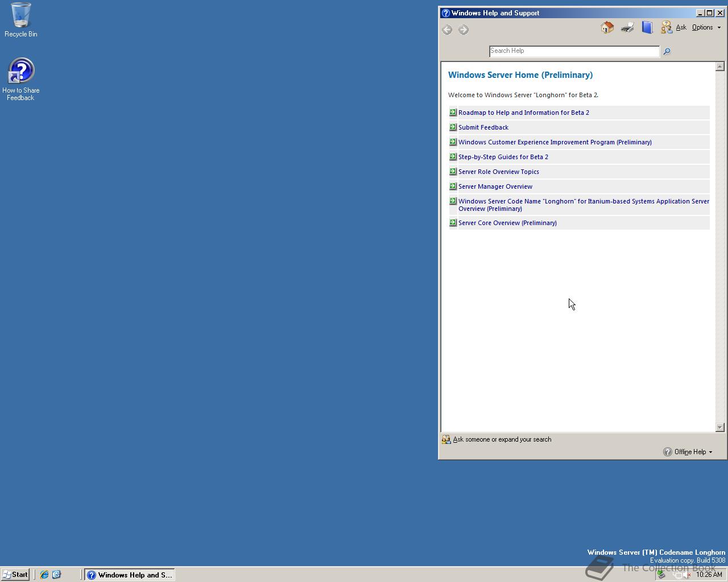Screen dimensions: 728x582
Task: Click the Windows Server Home (Preliminary) heading
Action: pyautogui.click(x=520, y=75)
